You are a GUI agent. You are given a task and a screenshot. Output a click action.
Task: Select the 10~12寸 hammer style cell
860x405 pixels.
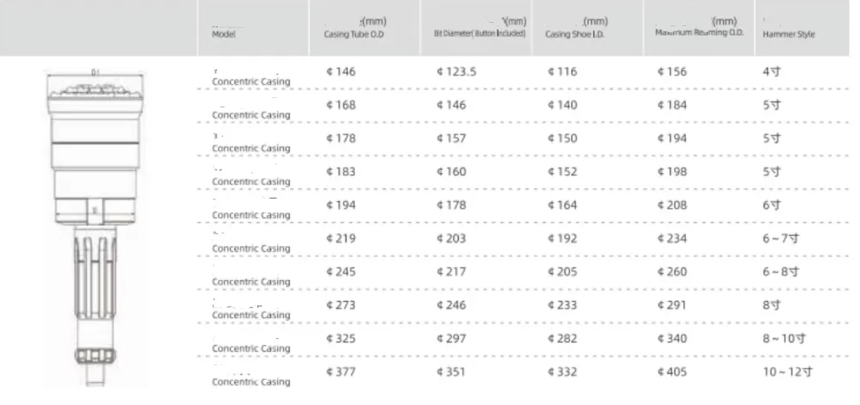[x=782, y=373]
